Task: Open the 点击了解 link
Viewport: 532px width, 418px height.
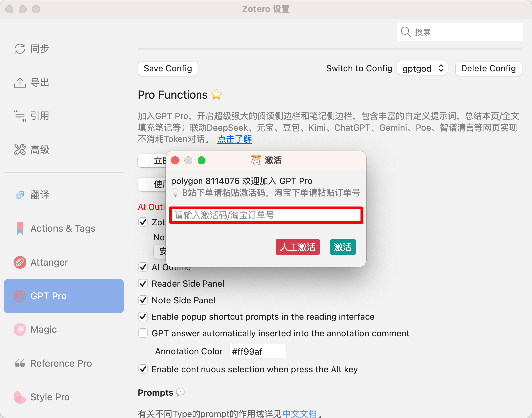Action: click(235, 139)
